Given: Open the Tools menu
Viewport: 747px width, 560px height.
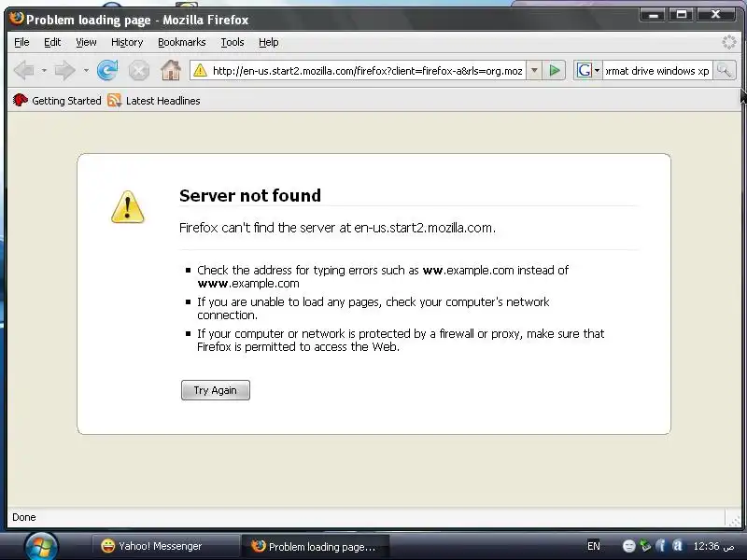Looking at the screenshot, I should tap(232, 42).
